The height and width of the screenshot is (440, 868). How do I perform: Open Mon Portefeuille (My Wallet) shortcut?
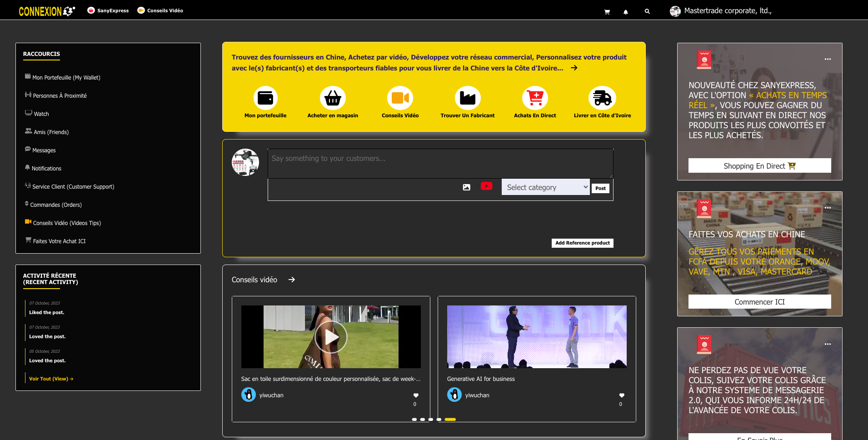pyautogui.click(x=63, y=77)
